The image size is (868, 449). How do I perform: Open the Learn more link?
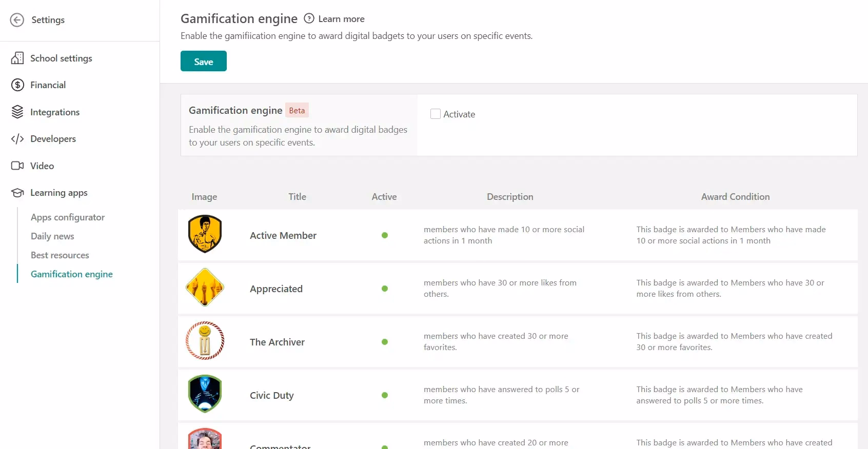pos(341,19)
